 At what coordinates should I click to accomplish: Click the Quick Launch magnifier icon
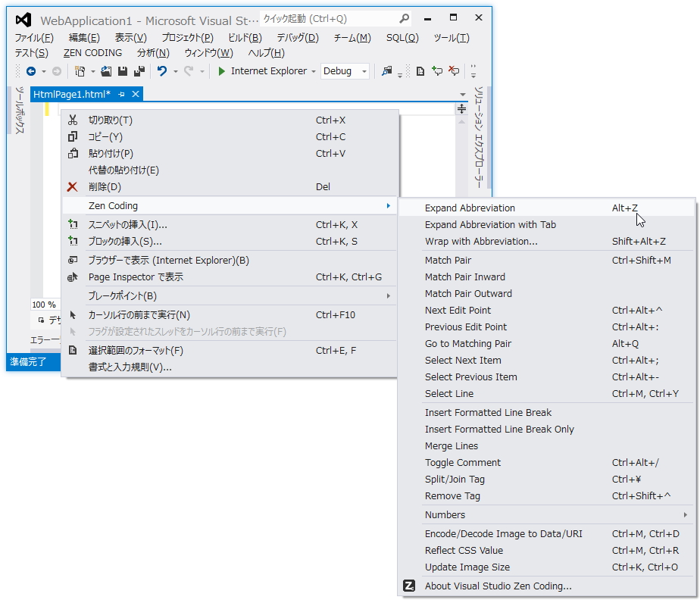click(x=404, y=17)
